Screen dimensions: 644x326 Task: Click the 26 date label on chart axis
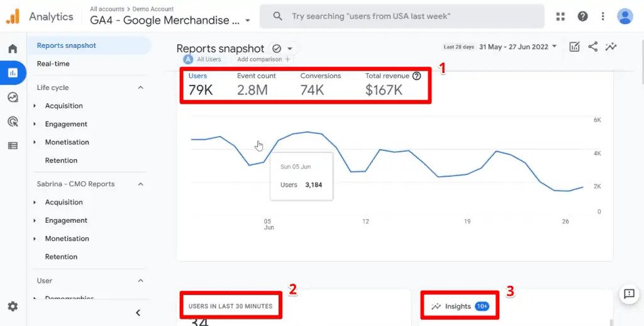click(x=565, y=221)
